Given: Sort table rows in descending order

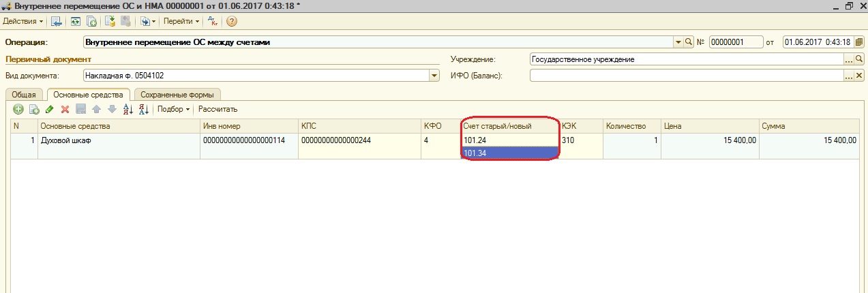Looking at the screenshot, I should click(143, 109).
